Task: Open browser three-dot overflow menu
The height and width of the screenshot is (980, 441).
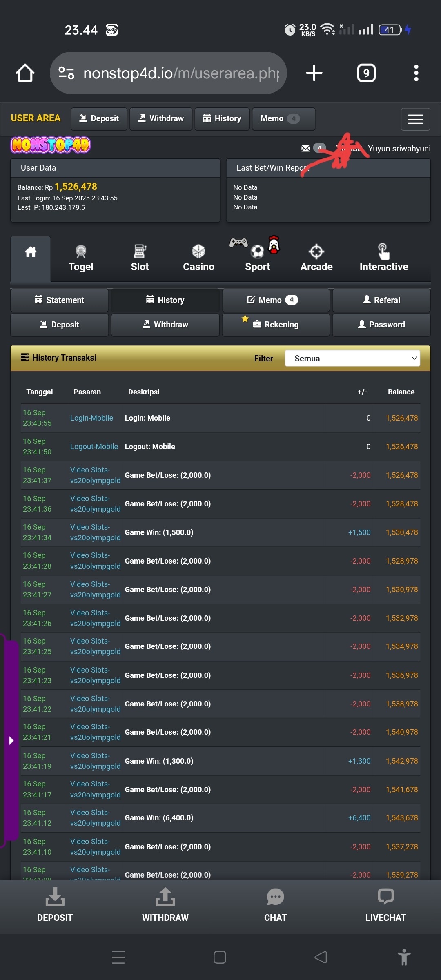Action: pos(416,73)
